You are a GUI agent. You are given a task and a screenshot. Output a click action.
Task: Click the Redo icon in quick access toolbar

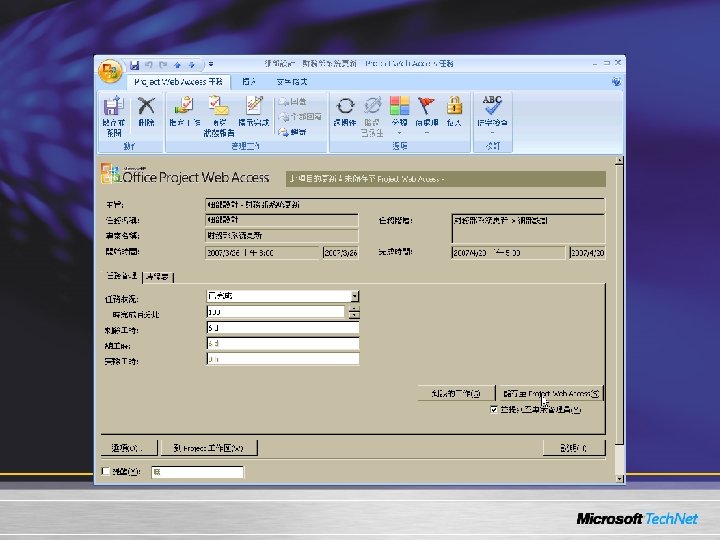[x=163, y=65]
